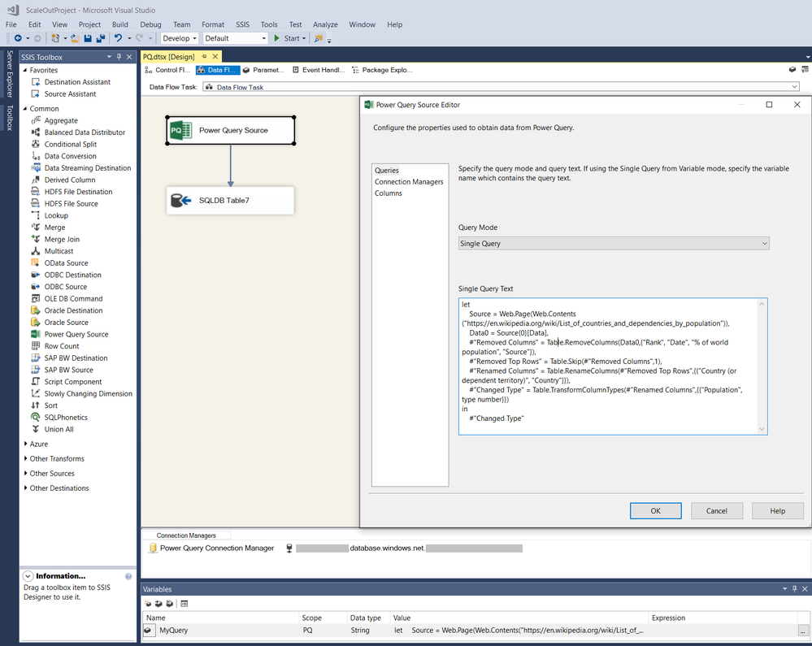Switch to the Parameters designer tab
The height and width of the screenshot is (646, 812).
point(263,70)
